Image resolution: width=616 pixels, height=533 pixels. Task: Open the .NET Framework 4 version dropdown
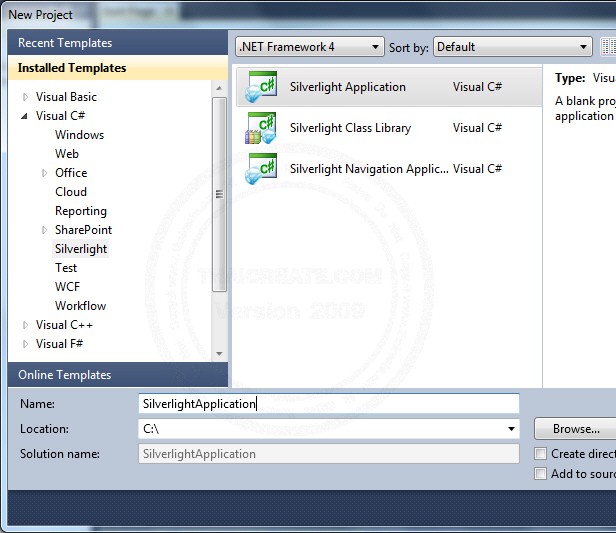coord(310,47)
